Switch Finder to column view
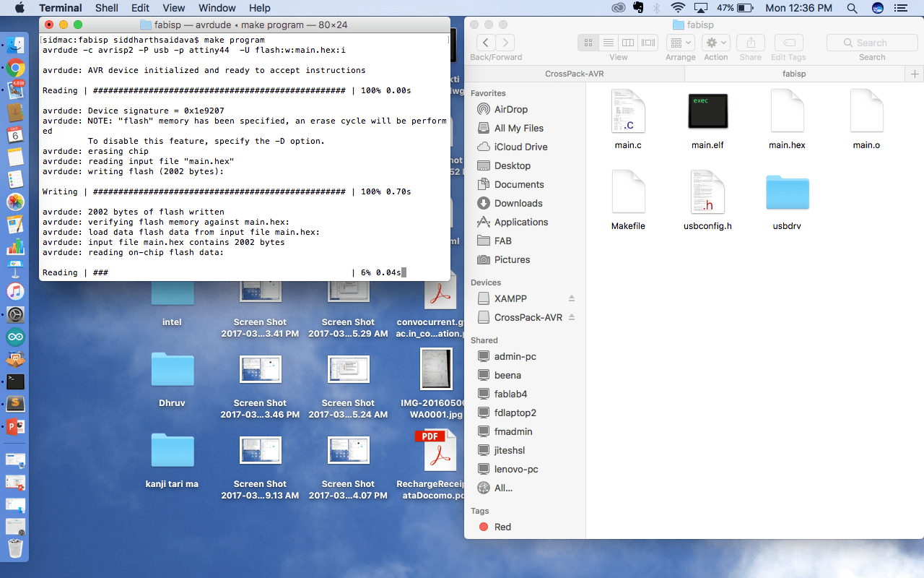924x578 pixels. tap(629, 43)
